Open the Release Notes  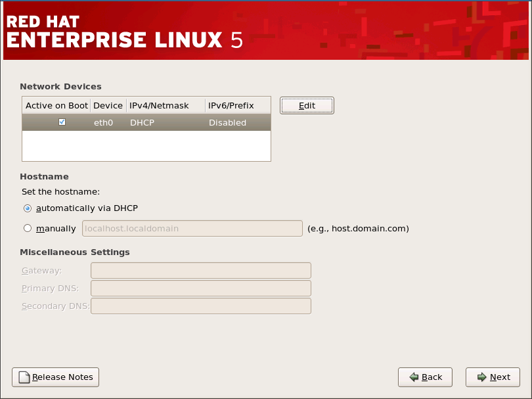click(55, 377)
